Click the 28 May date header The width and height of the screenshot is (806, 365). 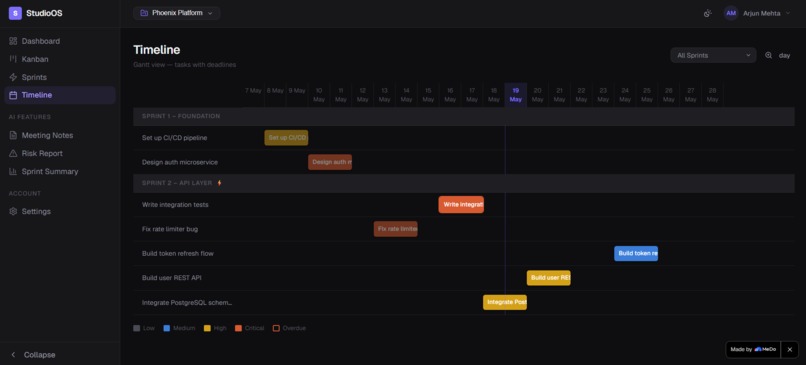coord(712,95)
